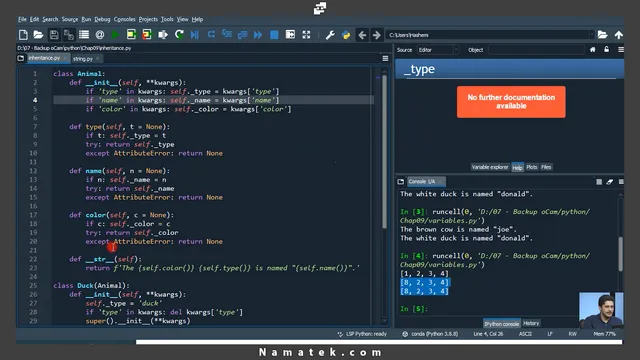Screen dimensions: 640x360
Task: Browse console tabs icon
Action: point(400,182)
